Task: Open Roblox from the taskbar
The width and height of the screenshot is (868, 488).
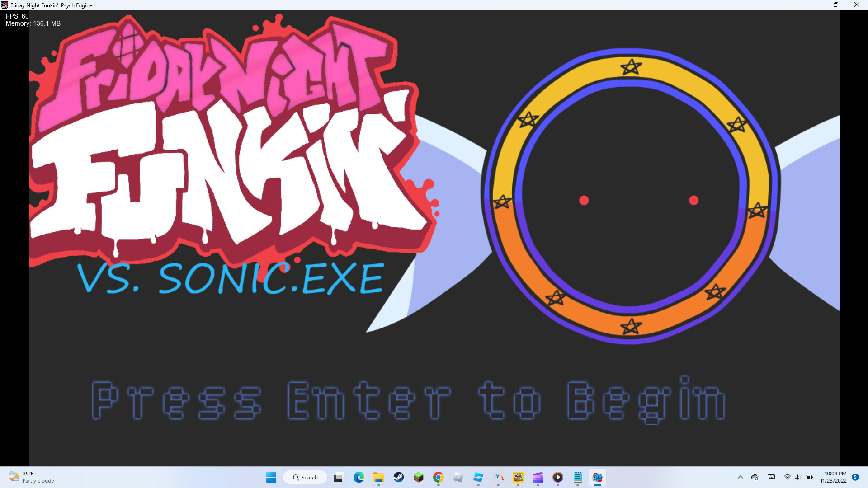Action: 458,478
